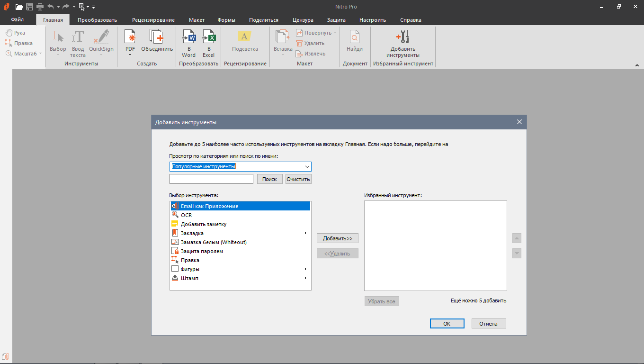Open the Цензура tab
Image resolution: width=644 pixels, height=364 pixels.
pos(303,20)
